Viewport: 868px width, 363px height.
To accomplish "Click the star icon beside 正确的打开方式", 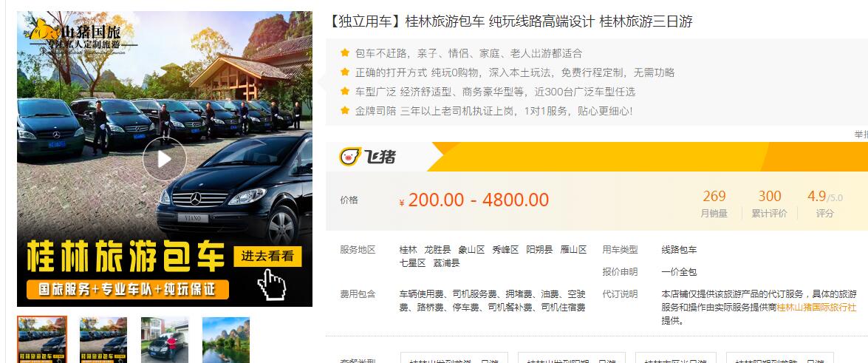I will 345,72.
